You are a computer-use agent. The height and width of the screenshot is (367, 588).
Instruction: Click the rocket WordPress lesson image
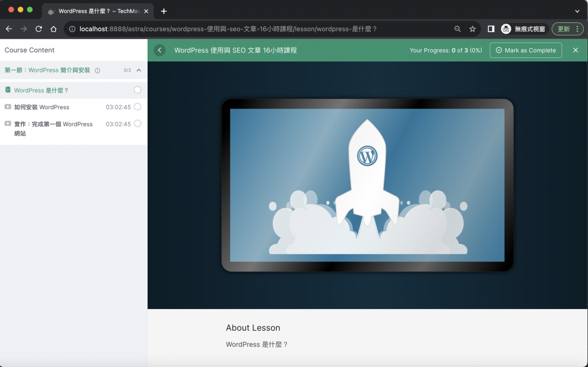[367, 185]
